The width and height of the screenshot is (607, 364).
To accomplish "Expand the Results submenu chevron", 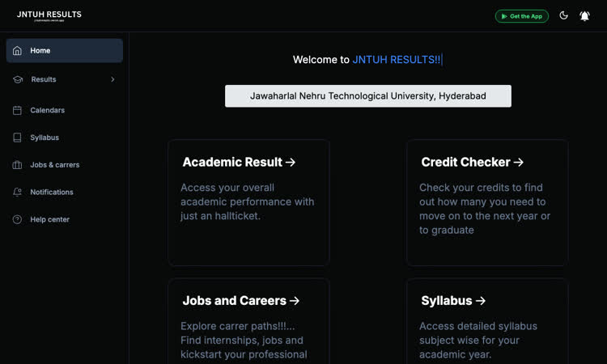I will click(112, 79).
